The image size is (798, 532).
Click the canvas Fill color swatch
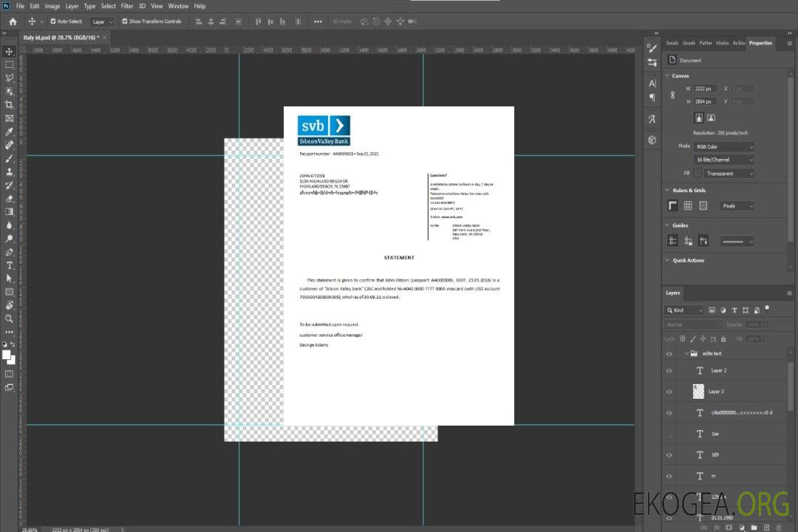(698, 174)
